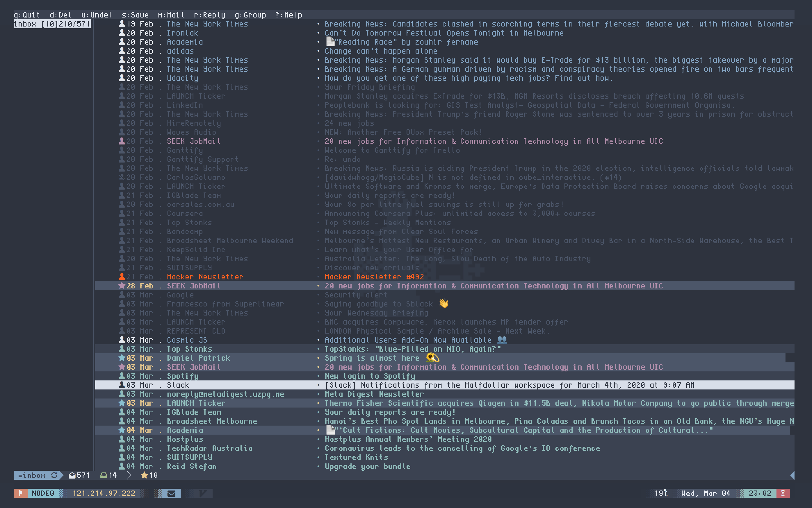Click the pink person icon on 20 Feb SEEK JobMail row
This screenshot has width=812, height=508.
point(122,141)
